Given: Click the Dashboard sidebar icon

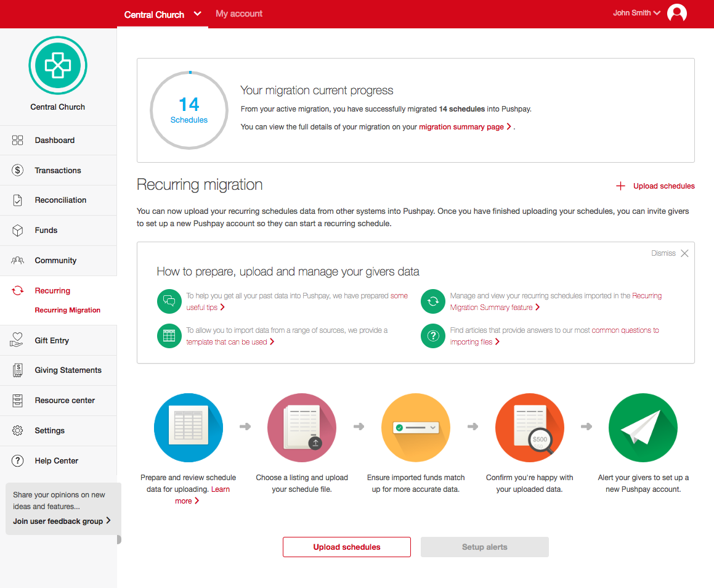Looking at the screenshot, I should tap(17, 140).
